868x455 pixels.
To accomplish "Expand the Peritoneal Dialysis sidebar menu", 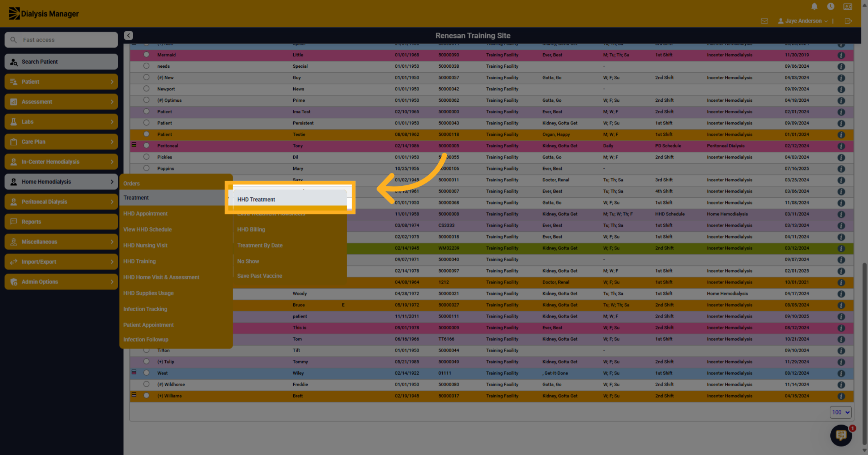I will click(x=61, y=202).
